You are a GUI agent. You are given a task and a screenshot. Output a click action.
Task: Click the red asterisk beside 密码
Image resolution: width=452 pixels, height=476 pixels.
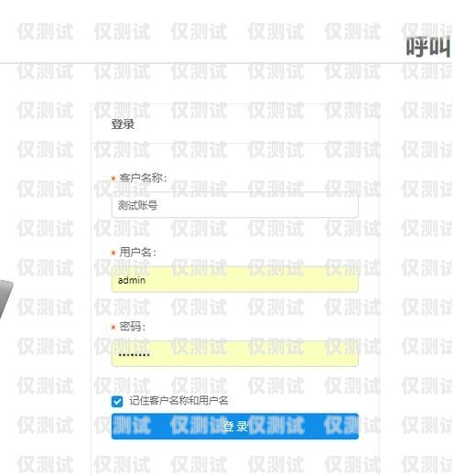[113, 328]
